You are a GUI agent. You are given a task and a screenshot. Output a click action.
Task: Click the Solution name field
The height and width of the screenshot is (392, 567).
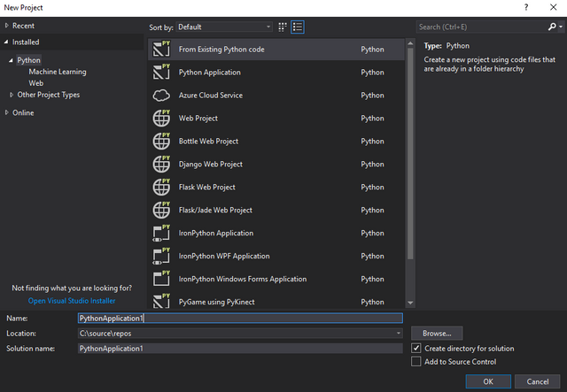pyautogui.click(x=240, y=349)
